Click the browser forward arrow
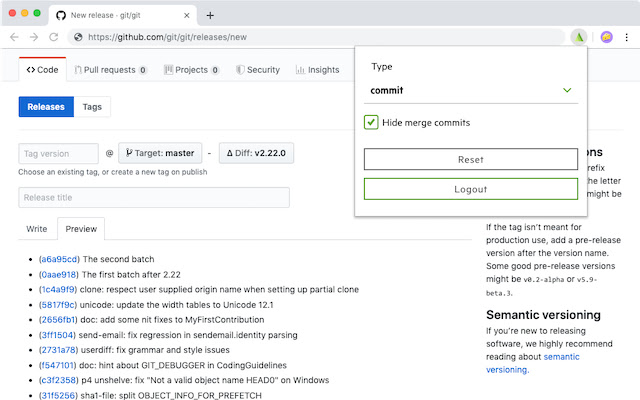 click(x=34, y=37)
